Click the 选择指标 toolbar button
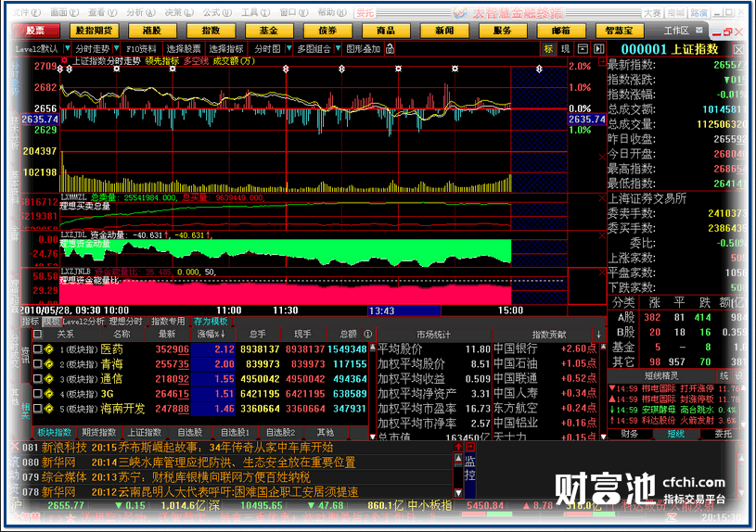The image size is (756, 532). 226,49
